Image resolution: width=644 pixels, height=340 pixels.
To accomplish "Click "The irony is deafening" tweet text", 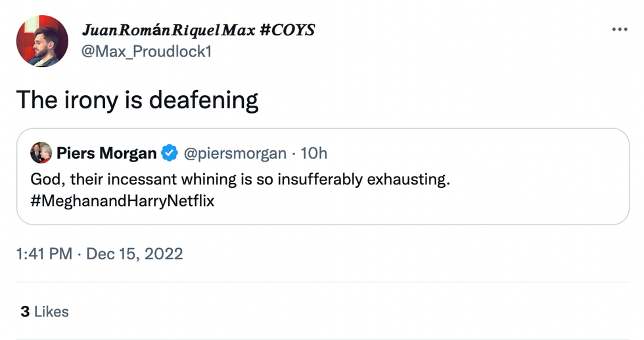I will click(137, 100).
